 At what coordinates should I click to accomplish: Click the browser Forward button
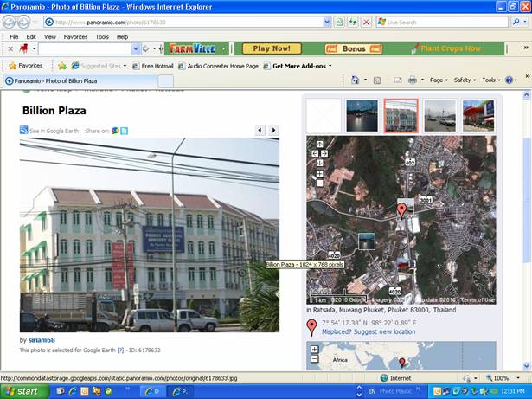pyautogui.click(x=23, y=23)
